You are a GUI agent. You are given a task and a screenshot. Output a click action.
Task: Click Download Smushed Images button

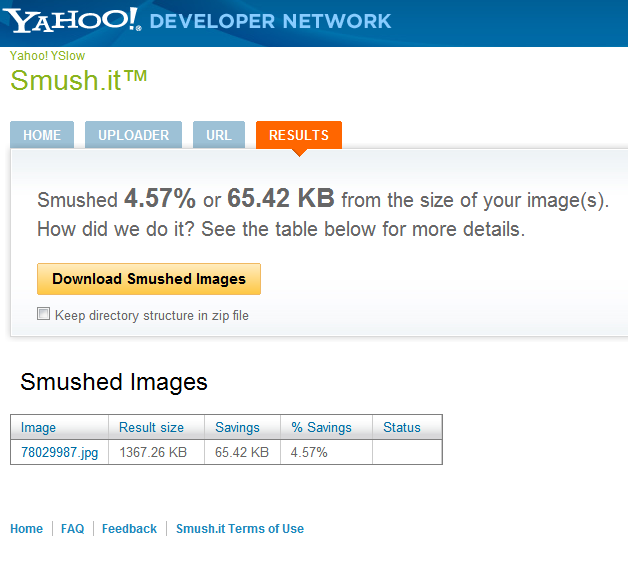[149, 279]
